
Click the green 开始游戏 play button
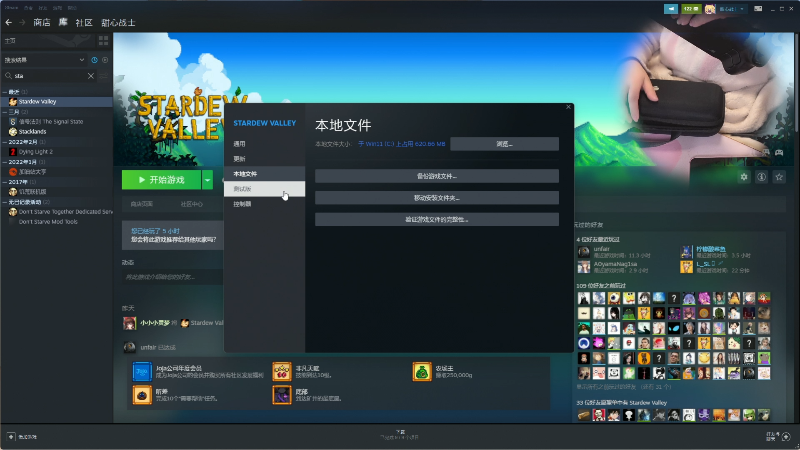point(161,180)
